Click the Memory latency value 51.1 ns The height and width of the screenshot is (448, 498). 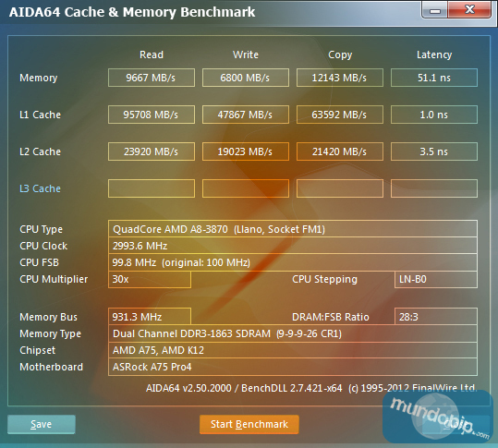tap(434, 78)
